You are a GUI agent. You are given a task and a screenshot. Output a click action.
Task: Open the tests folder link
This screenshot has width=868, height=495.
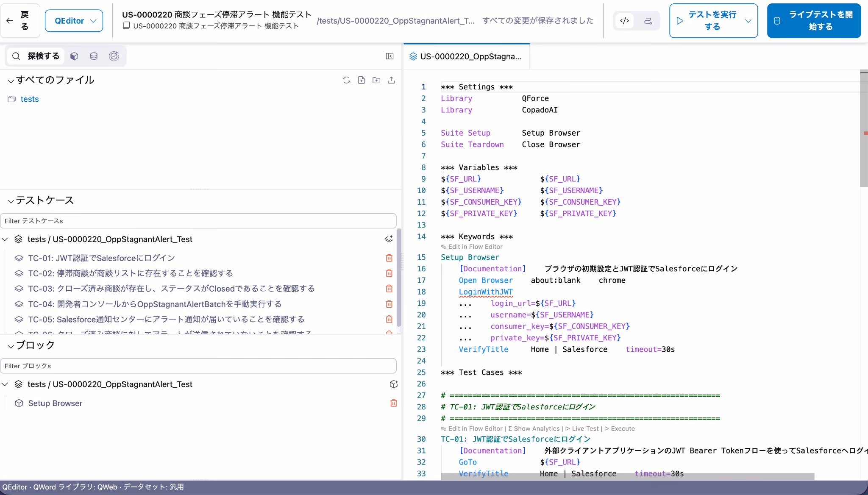pyautogui.click(x=29, y=99)
